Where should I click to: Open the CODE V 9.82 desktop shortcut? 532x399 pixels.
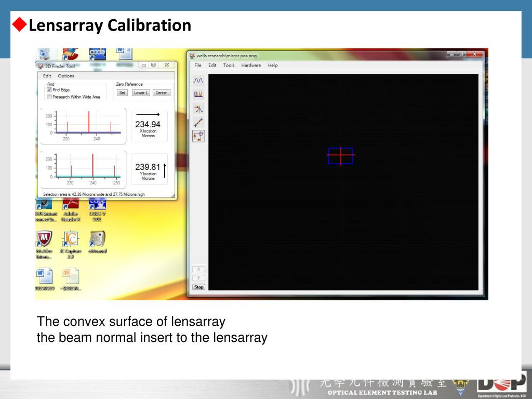click(97, 210)
